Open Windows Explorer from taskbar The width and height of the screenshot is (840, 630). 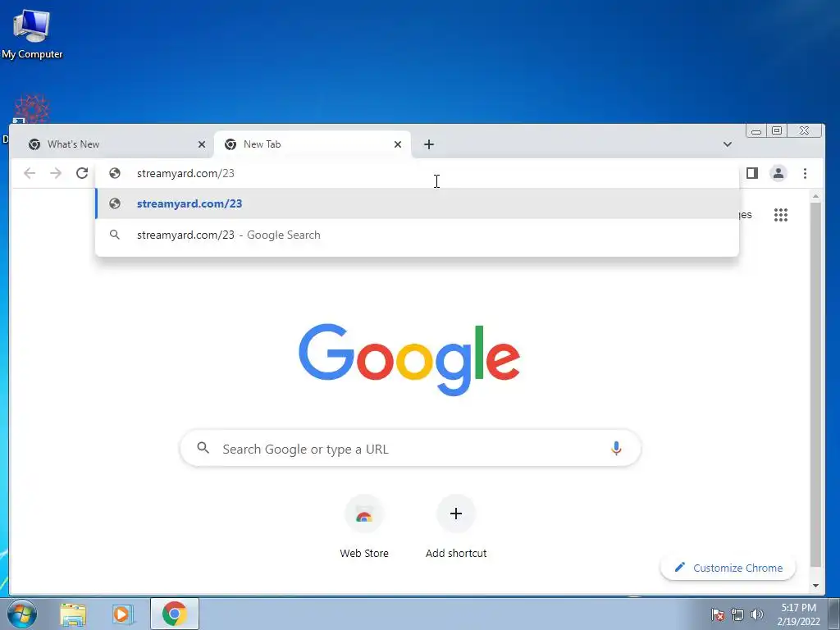pyautogui.click(x=73, y=614)
